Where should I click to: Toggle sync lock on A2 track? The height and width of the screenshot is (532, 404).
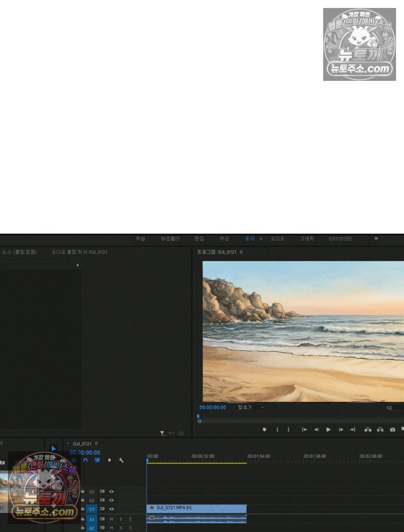click(x=102, y=528)
